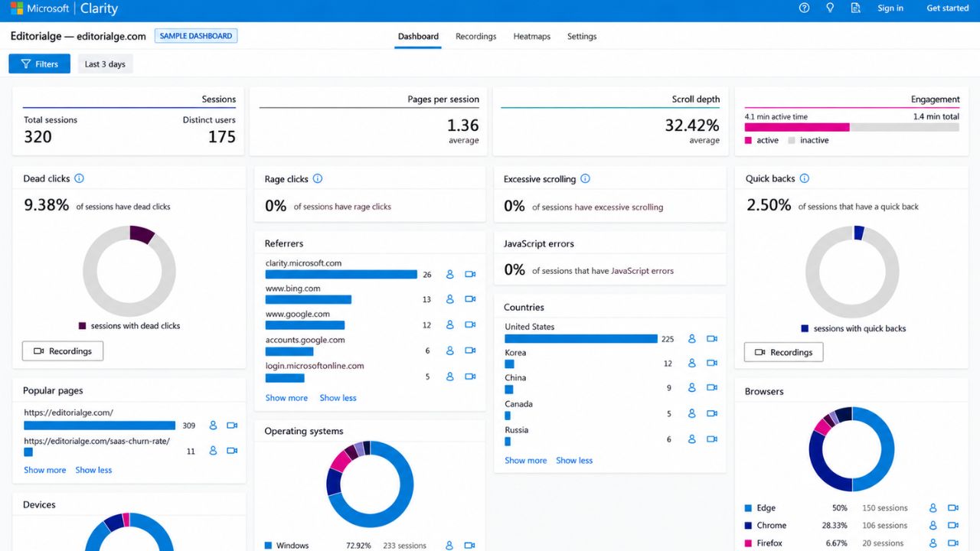View recordings for saas-churn-rate page

pyautogui.click(x=232, y=451)
